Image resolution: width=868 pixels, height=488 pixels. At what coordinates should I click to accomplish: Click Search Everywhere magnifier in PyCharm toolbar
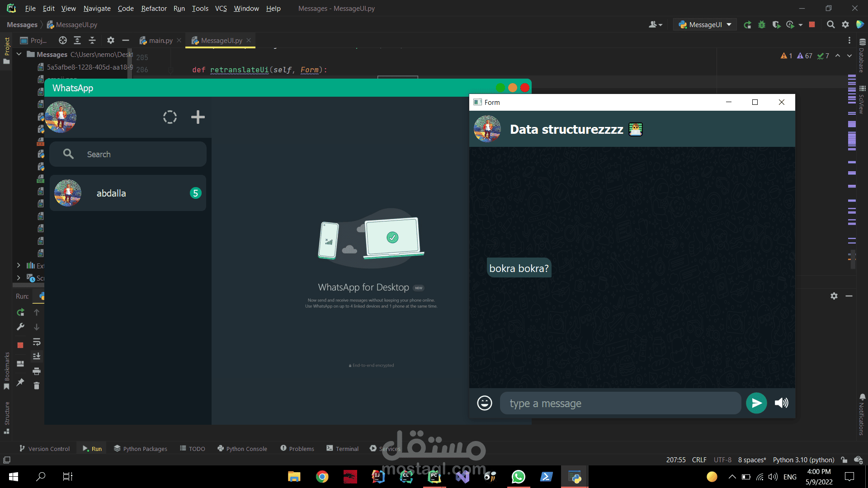tap(830, 24)
